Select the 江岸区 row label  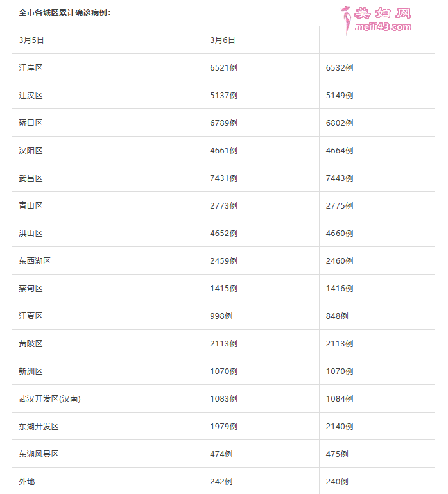(31, 68)
